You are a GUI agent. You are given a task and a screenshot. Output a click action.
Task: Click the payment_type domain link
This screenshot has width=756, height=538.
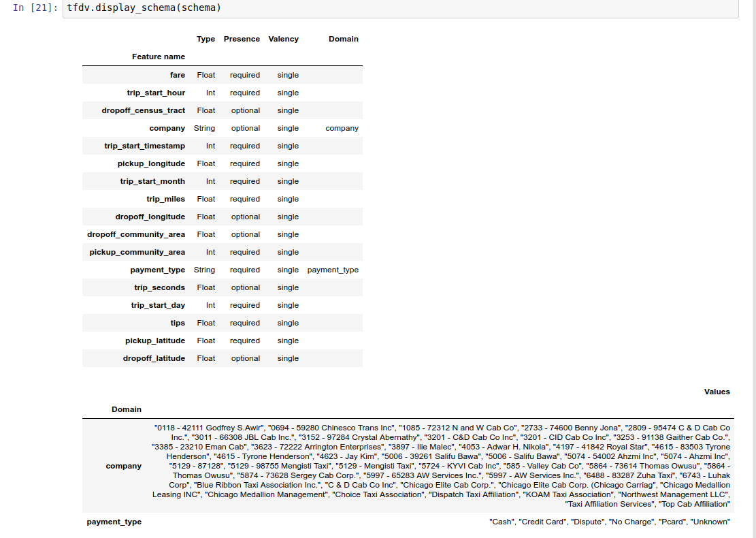[x=333, y=270]
